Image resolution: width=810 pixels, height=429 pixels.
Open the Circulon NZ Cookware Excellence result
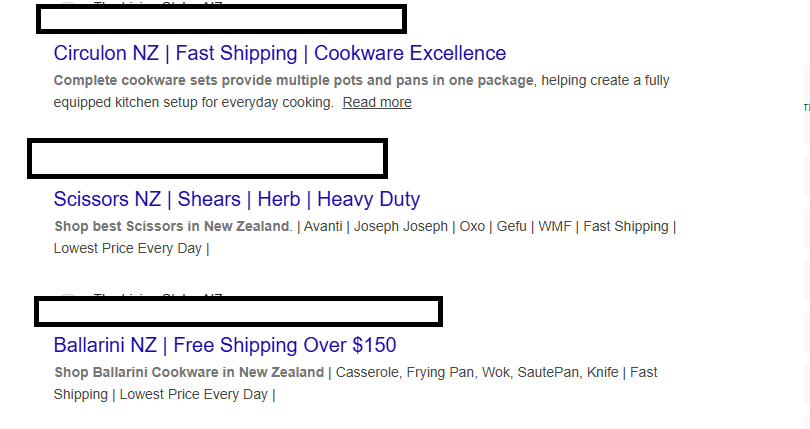280,53
